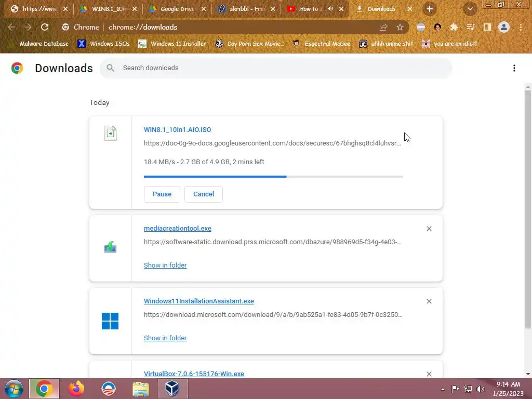Show mediacreationtool.exe in folder
532x399 pixels.
[x=165, y=265]
